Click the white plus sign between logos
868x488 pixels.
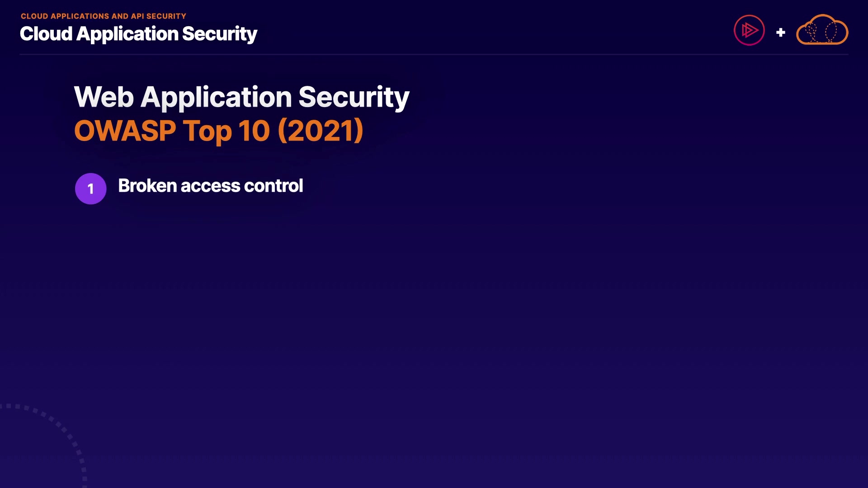point(780,33)
